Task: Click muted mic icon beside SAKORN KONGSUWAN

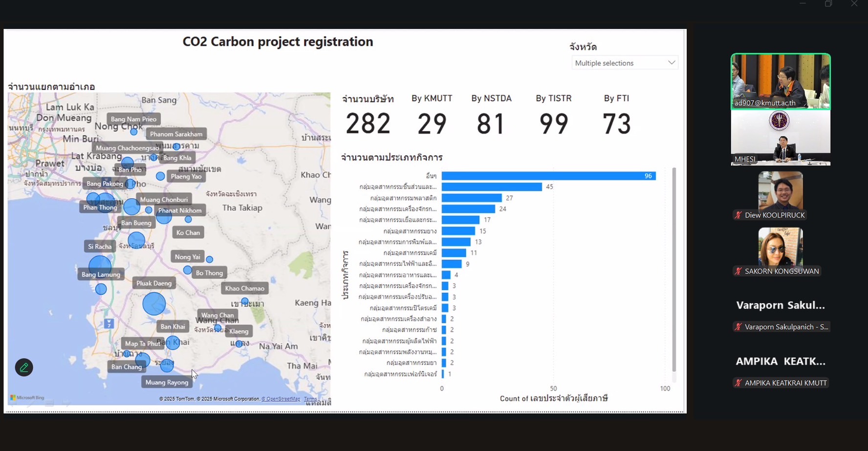Action: pyautogui.click(x=738, y=271)
